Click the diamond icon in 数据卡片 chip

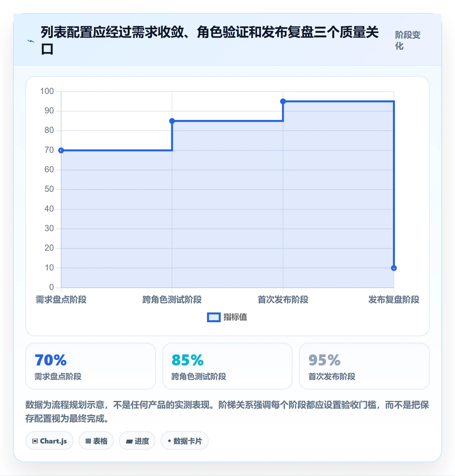tap(169, 441)
